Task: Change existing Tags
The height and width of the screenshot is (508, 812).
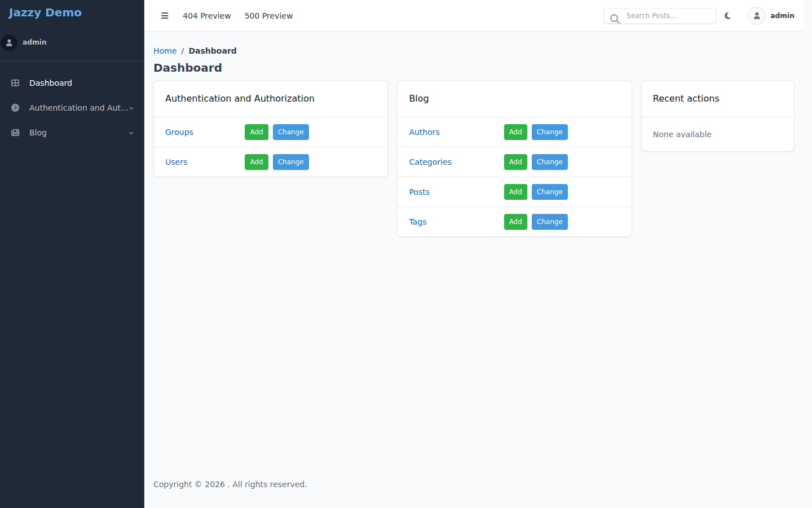Action: point(550,222)
